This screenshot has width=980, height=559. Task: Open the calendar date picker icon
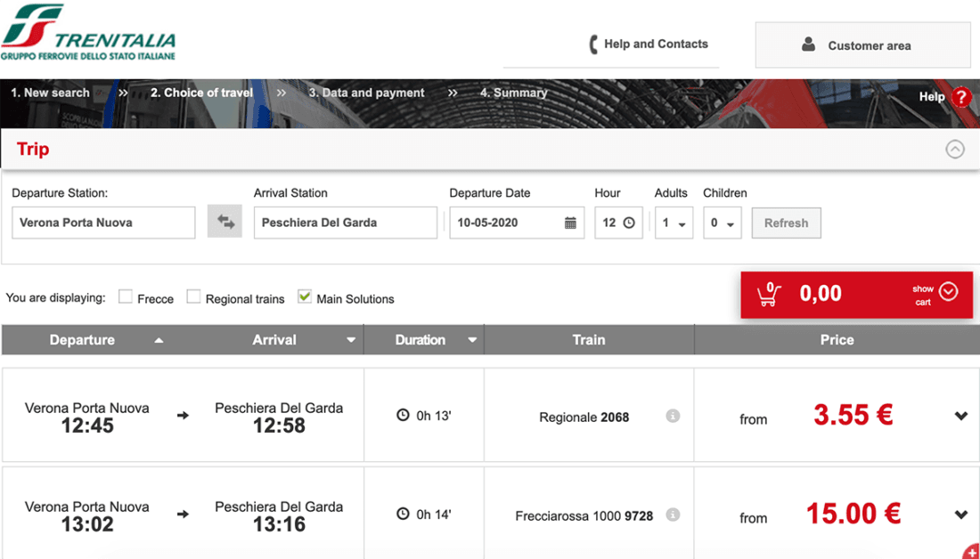click(570, 223)
